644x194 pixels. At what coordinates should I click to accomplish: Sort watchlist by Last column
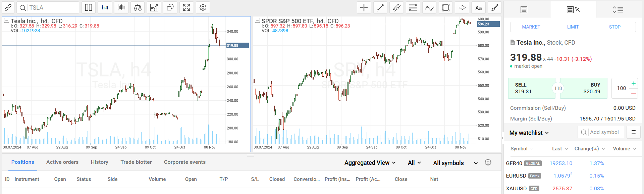(560, 149)
